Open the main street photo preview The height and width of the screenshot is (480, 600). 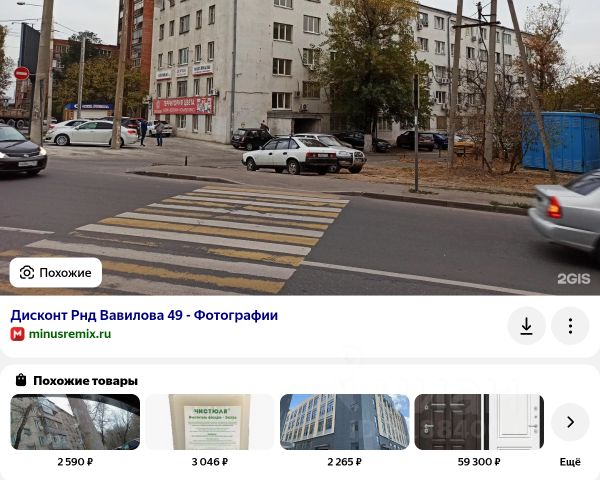[x=300, y=147]
